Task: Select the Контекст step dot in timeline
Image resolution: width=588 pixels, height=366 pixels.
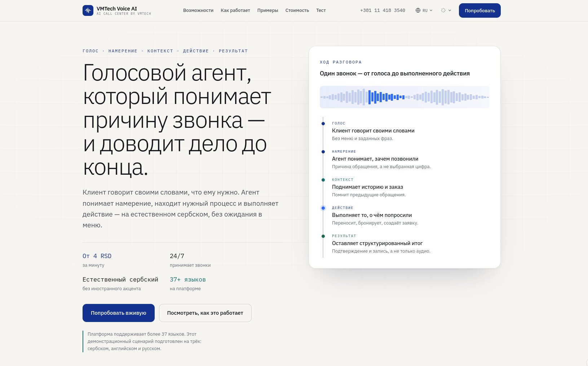Action: pyautogui.click(x=323, y=180)
